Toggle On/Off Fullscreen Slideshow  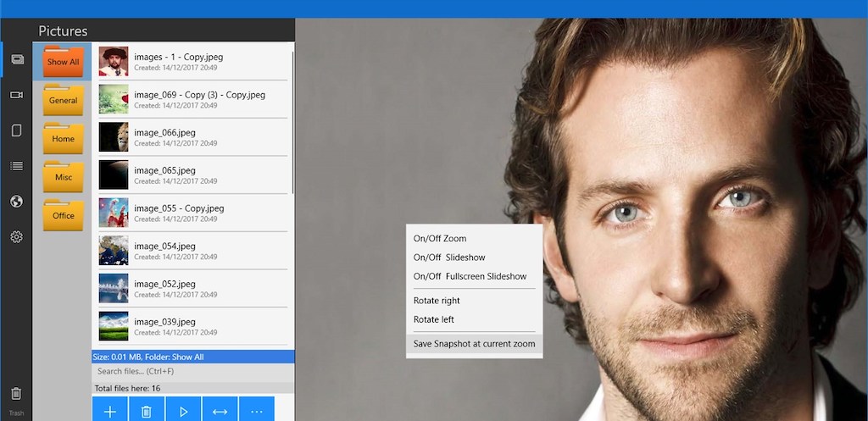click(470, 276)
